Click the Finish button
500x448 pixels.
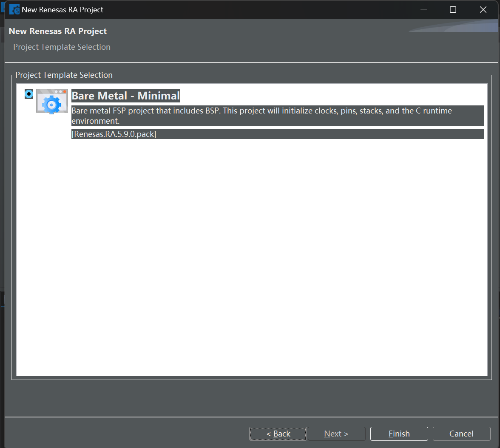click(399, 434)
